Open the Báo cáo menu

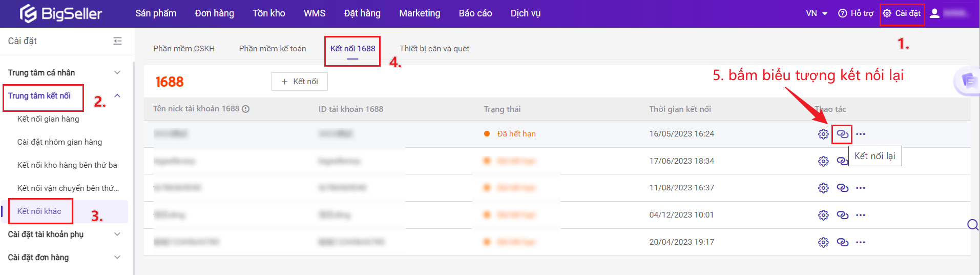click(475, 13)
